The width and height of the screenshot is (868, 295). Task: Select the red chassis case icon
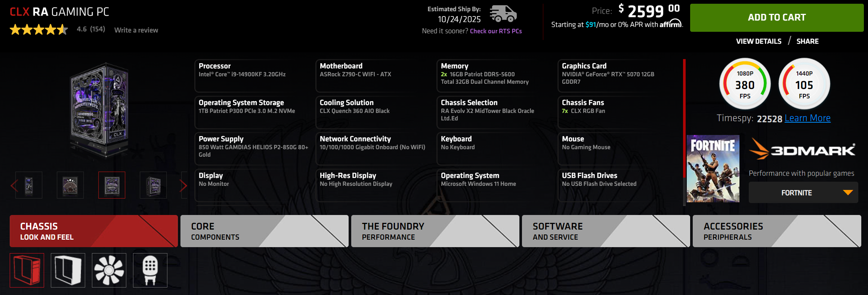point(27,270)
